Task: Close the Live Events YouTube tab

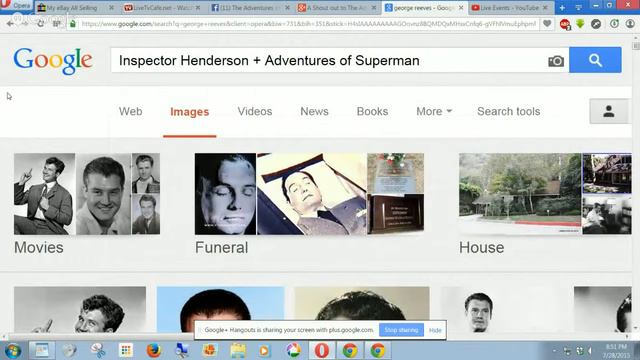Action: pos(545,8)
